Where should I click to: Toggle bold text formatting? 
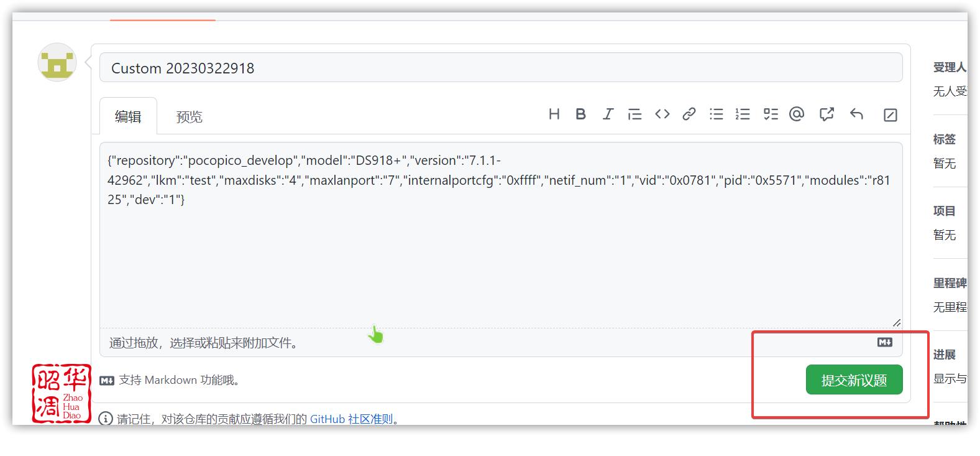coord(580,114)
